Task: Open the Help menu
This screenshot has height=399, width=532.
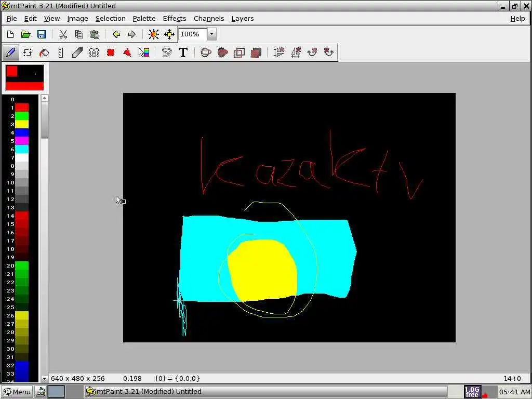Action: (517, 19)
